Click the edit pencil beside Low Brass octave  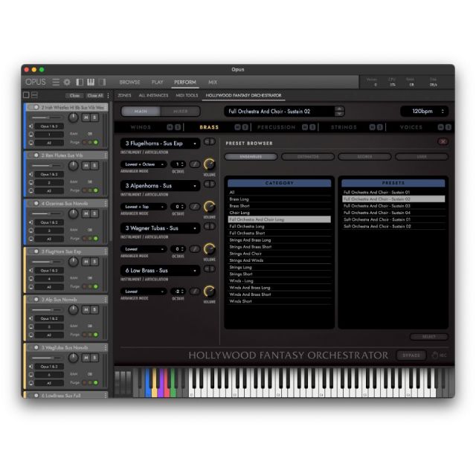click(x=195, y=292)
